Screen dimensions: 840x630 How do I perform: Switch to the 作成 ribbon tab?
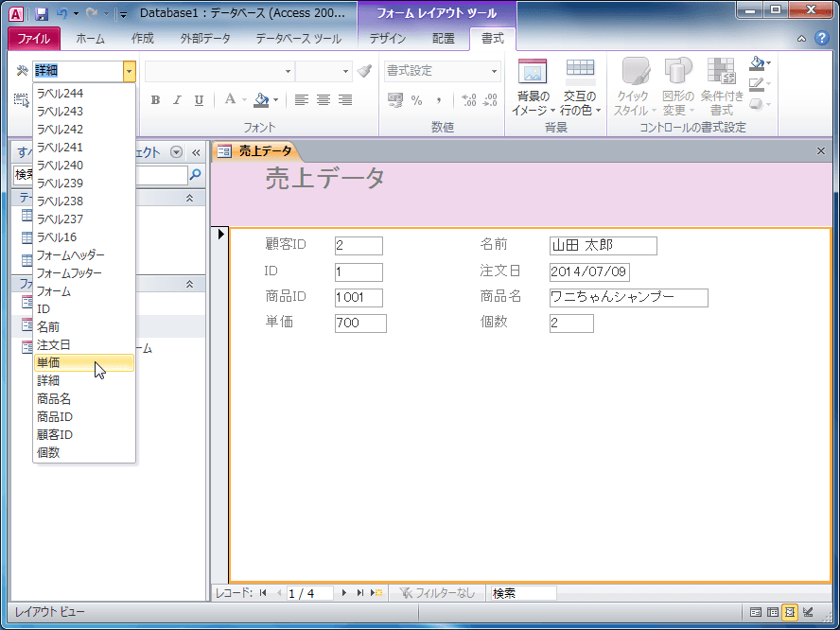tap(143, 39)
